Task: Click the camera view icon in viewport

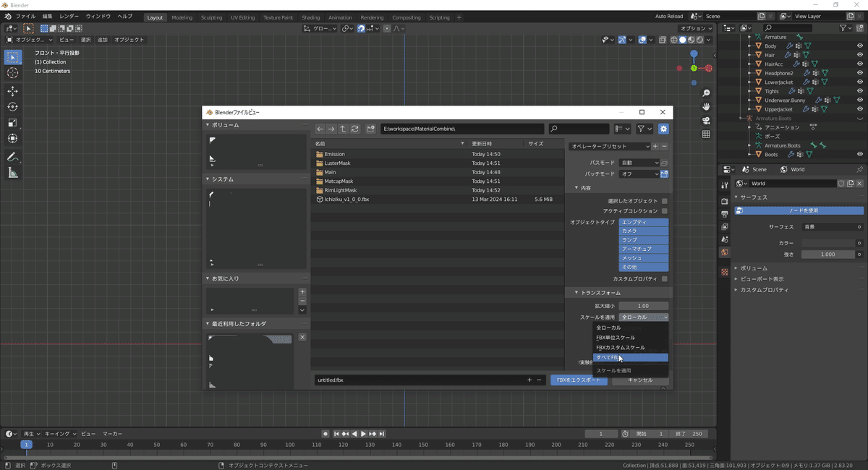Action: coord(706,120)
